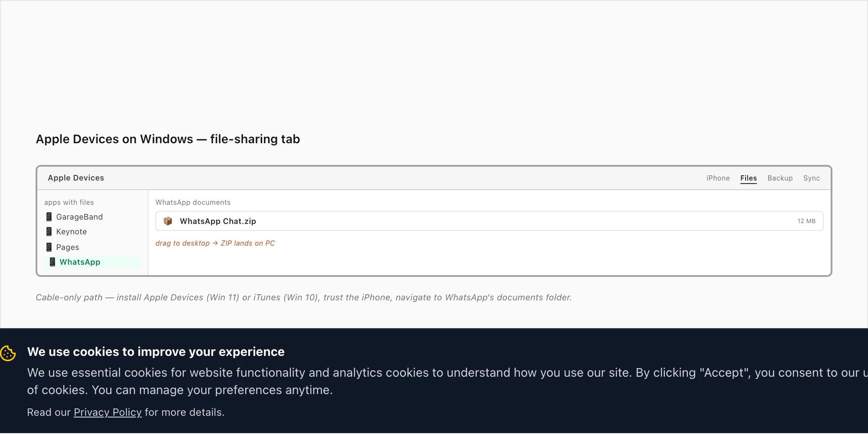The image size is (868, 434).
Task: Click 'We use cookies to improve' heading
Action: point(156,352)
